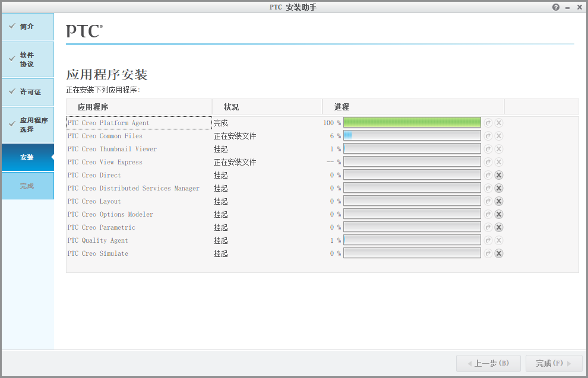Click the 完成(F) button
The height and width of the screenshot is (378, 588).
point(554,363)
